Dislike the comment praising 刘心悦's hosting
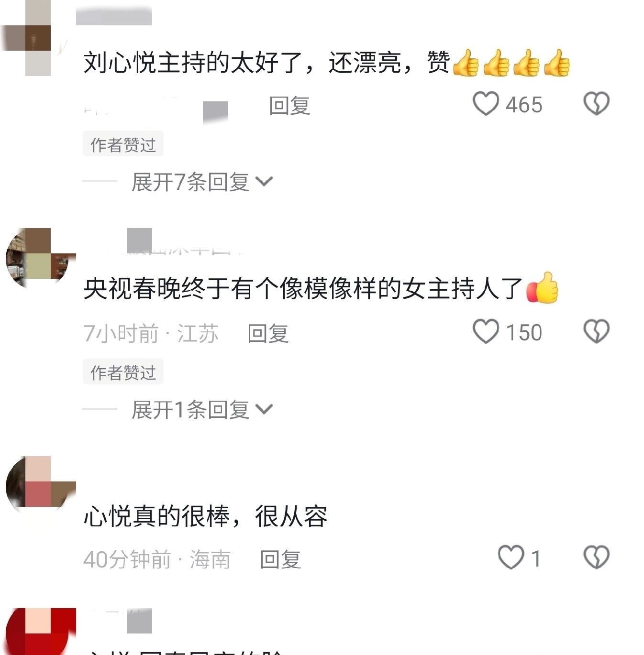Screen dimensions: 644x655 point(596,104)
